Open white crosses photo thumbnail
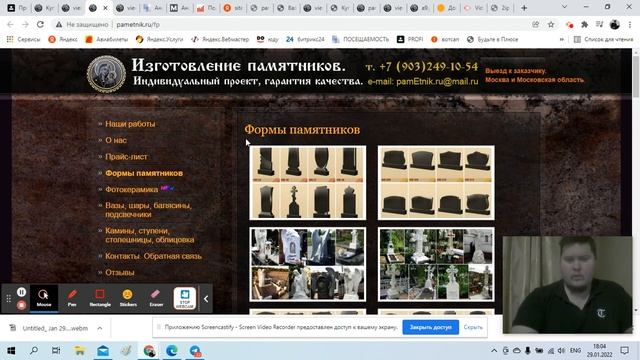The height and width of the screenshot is (360, 640). [436, 264]
